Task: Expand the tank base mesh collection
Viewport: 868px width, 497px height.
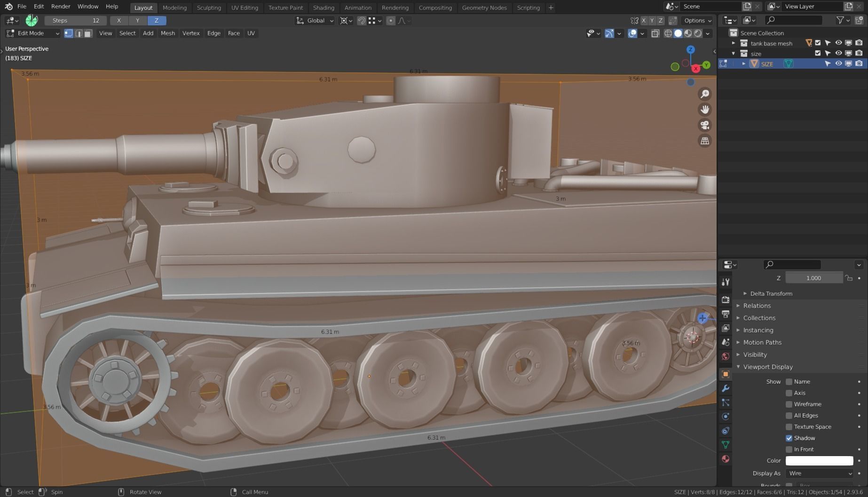Action: [734, 43]
